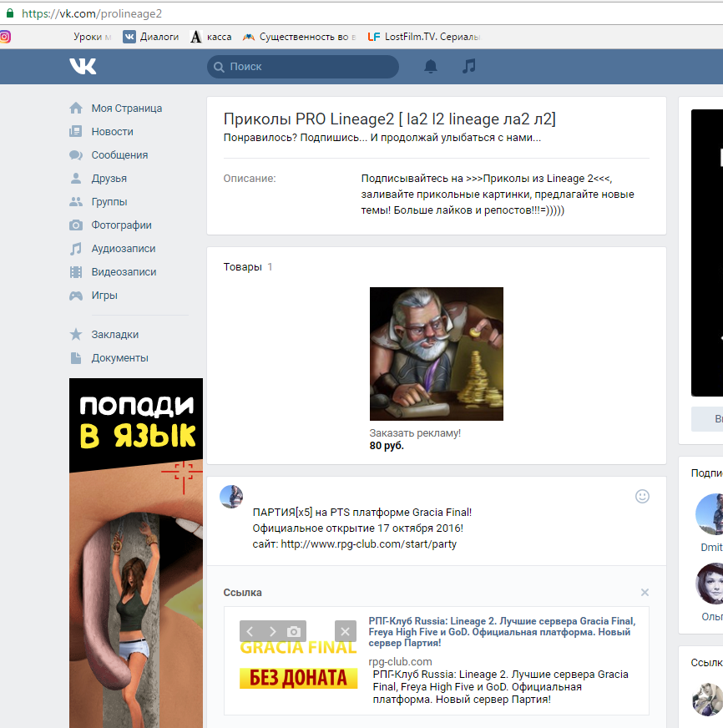Open the product thumbnail with old man
This screenshot has height=728, width=723.
(437, 354)
